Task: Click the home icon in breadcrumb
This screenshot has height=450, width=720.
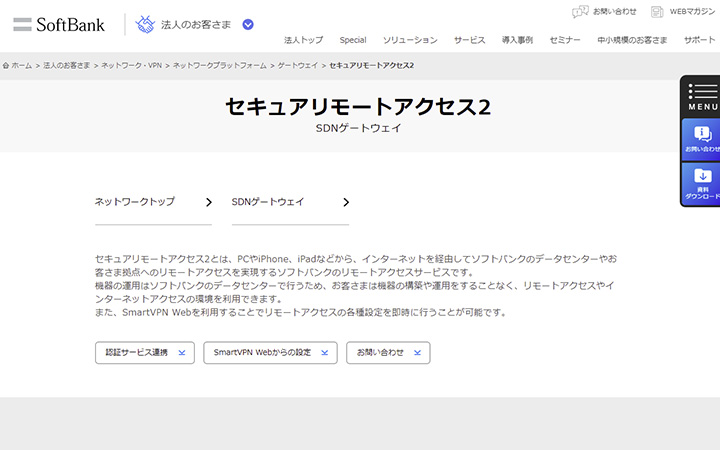Action: click(x=6, y=66)
